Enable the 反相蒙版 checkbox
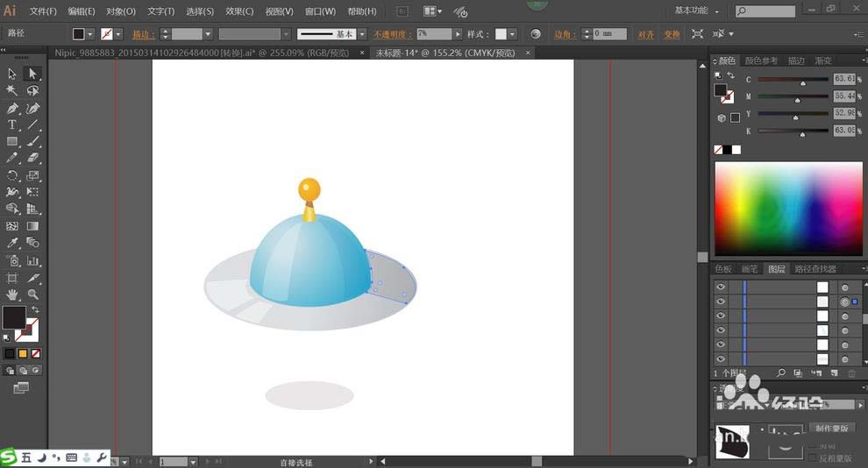Image resolution: width=868 pixels, height=468 pixels. click(812, 458)
